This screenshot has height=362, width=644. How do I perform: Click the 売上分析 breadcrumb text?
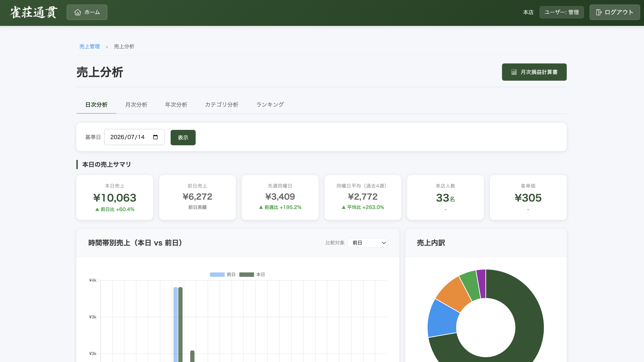tap(124, 47)
